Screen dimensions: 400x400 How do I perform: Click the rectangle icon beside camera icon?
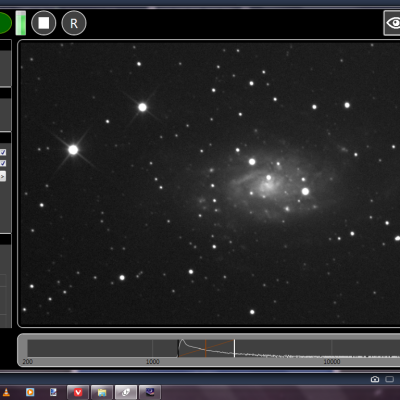[x=389, y=379]
